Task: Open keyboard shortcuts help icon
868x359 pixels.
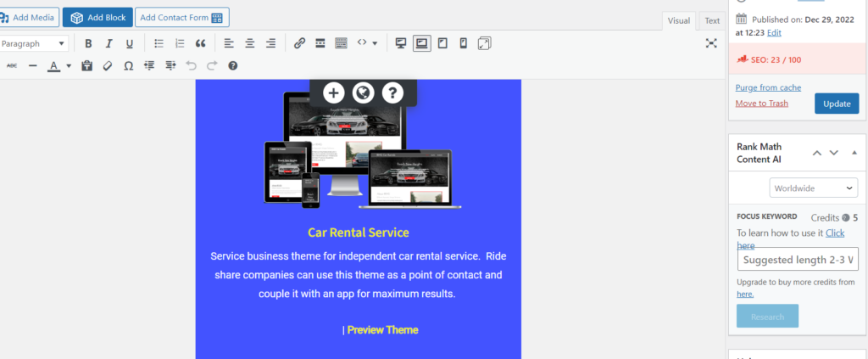Action: coord(232,65)
